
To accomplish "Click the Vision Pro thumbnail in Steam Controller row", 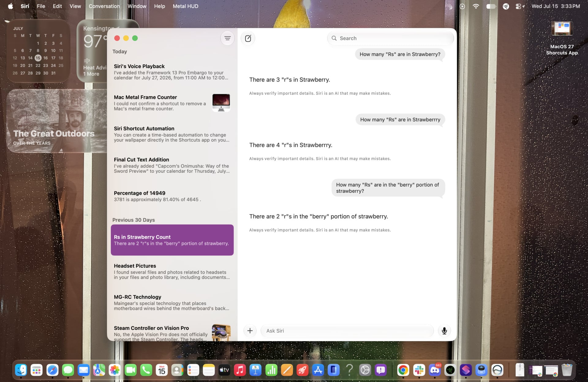I will coord(221,333).
